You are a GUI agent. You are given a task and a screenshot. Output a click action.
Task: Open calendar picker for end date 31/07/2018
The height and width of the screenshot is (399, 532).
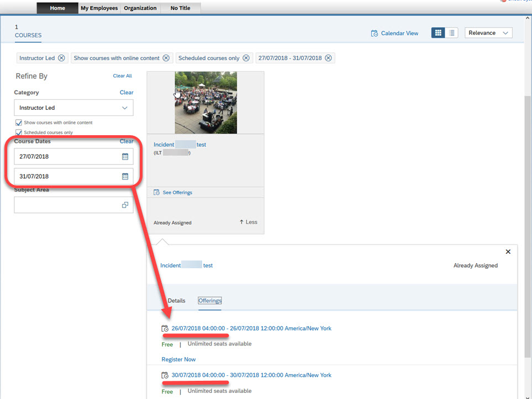(x=125, y=176)
